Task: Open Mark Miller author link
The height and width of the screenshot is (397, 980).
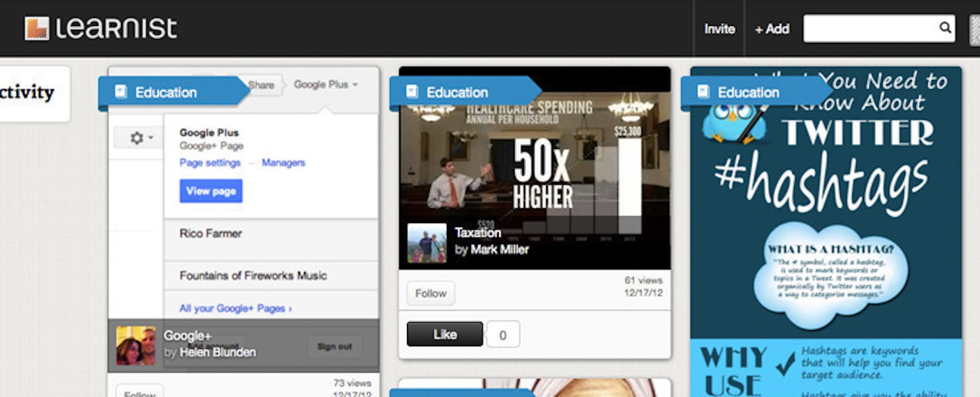Action: click(500, 249)
